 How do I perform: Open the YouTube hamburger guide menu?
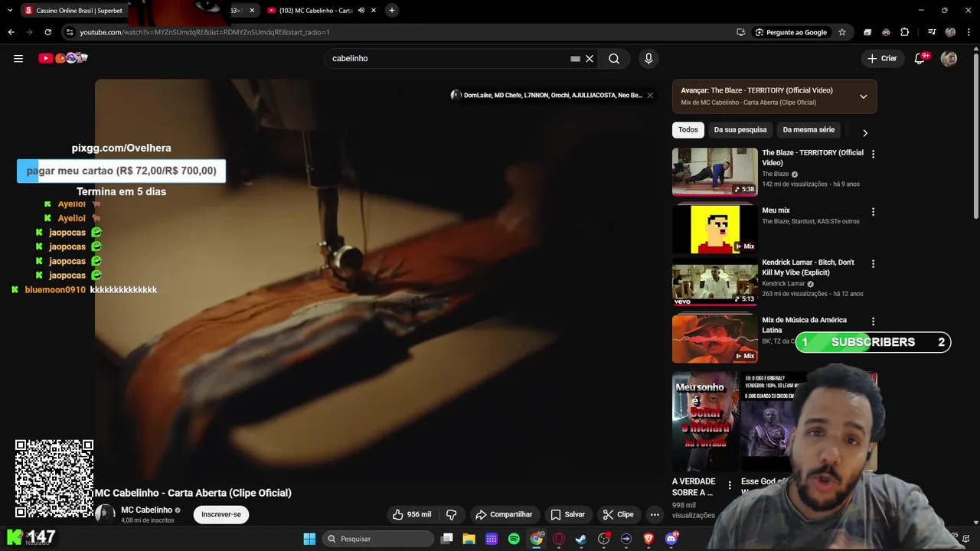point(18,58)
